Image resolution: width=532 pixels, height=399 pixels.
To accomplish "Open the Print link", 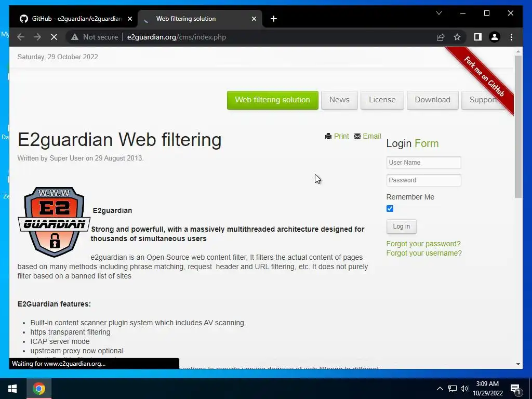I will tap(341, 136).
